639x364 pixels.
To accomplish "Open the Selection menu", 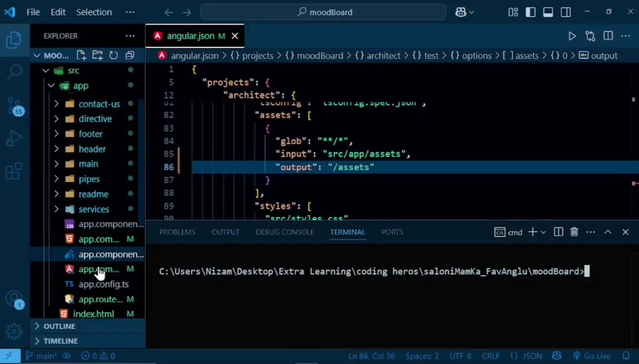I will pyautogui.click(x=94, y=12).
